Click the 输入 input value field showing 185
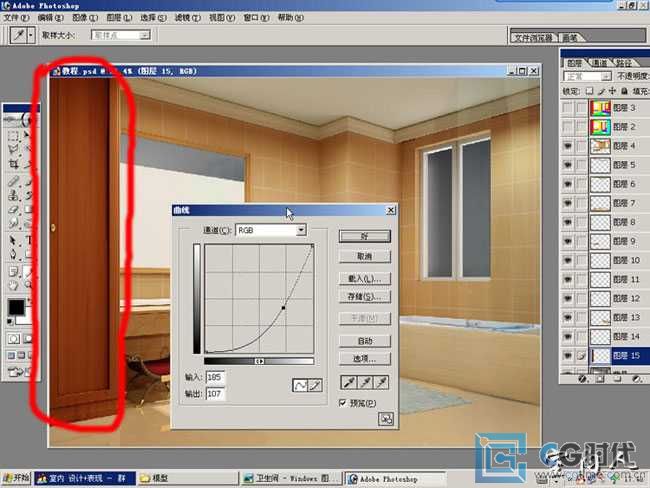650x488 pixels. coord(215,377)
